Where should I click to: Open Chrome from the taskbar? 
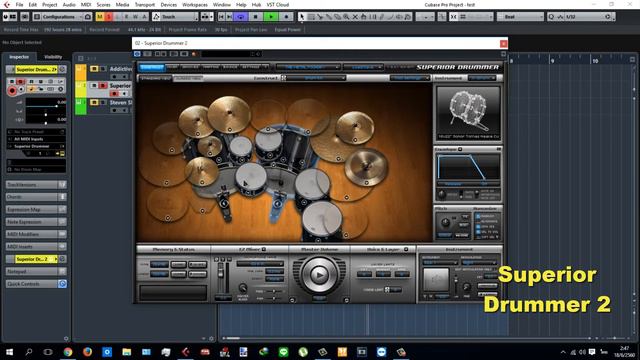click(68, 352)
